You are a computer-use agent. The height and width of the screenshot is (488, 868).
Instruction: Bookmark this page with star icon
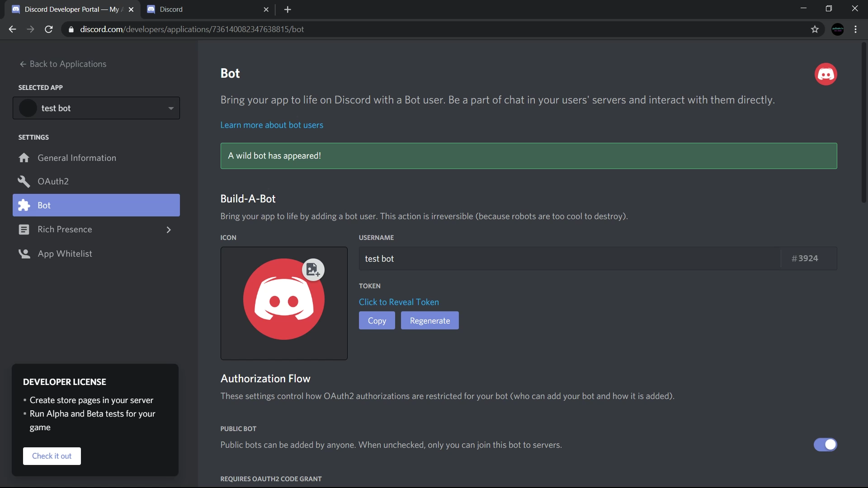pyautogui.click(x=815, y=29)
